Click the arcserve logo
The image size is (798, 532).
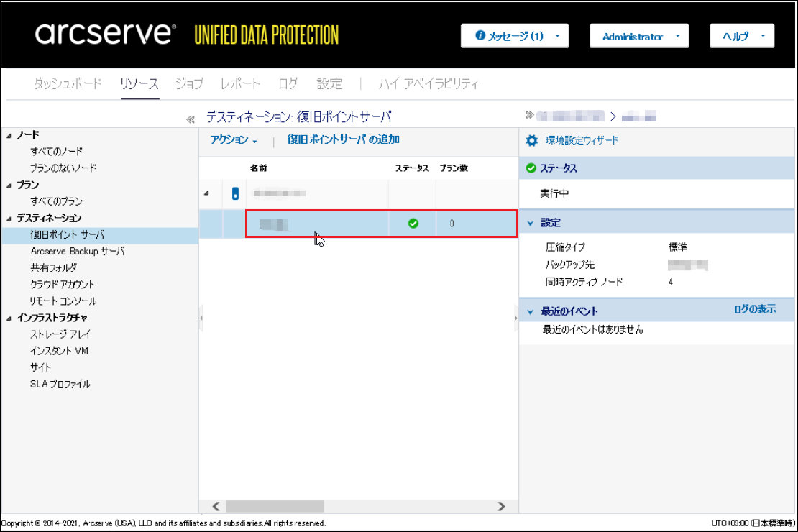tap(104, 35)
